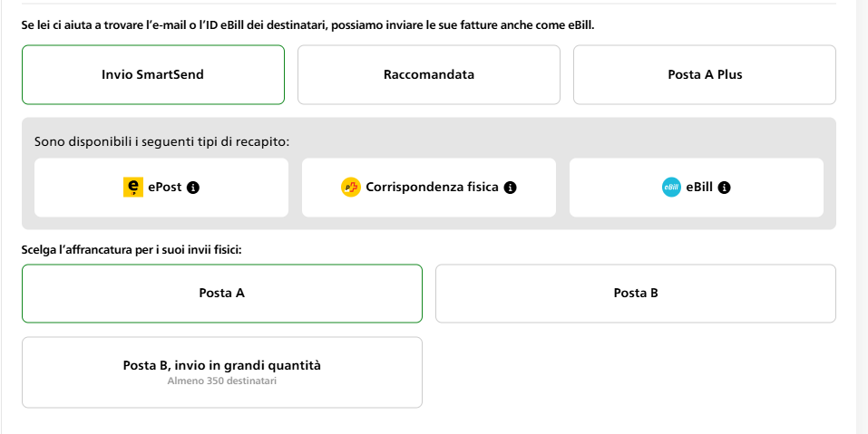Click the blue eBill logo icon
This screenshot has width=868, height=434.
pyautogui.click(x=671, y=188)
